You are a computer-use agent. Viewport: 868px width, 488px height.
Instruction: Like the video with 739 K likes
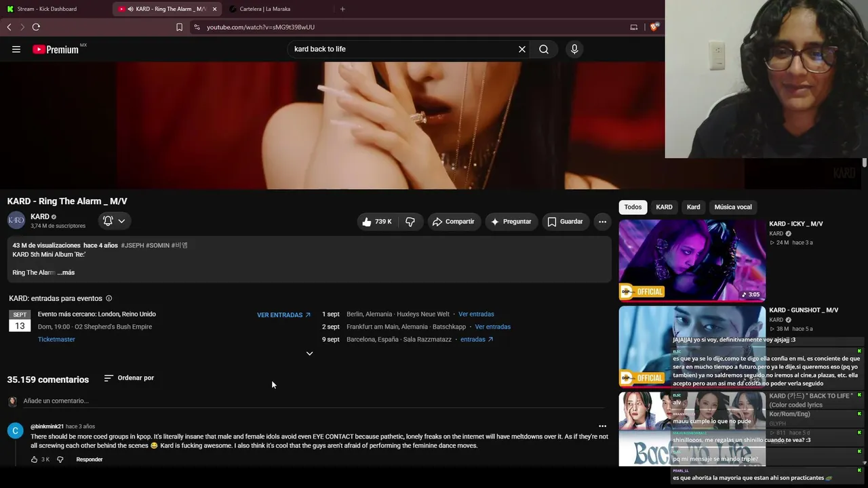(377, 222)
